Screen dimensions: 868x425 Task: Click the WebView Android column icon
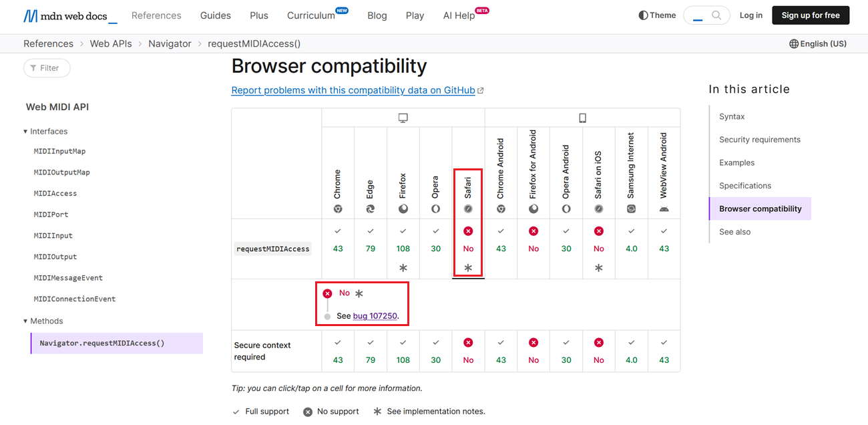[664, 208]
